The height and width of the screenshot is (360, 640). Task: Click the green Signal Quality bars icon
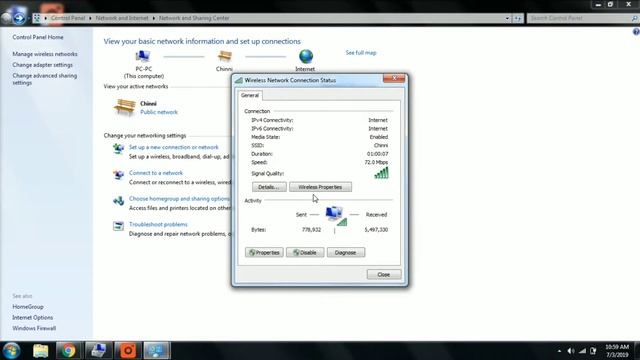tap(381, 173)
